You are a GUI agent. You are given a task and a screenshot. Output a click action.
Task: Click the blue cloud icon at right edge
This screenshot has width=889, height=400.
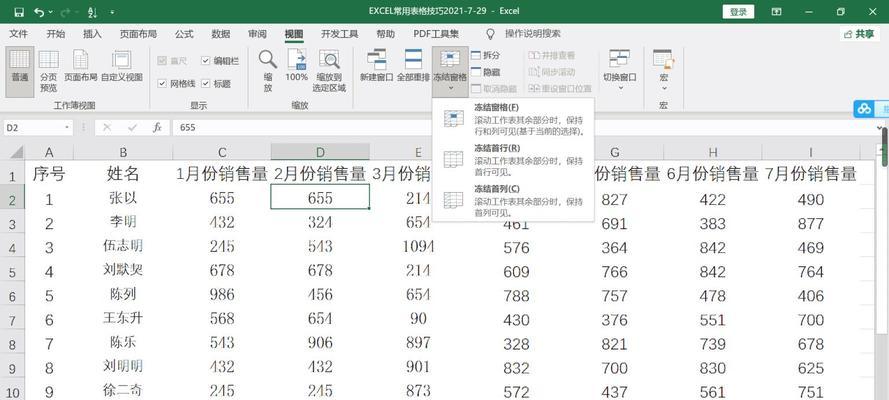coord(864,109)
